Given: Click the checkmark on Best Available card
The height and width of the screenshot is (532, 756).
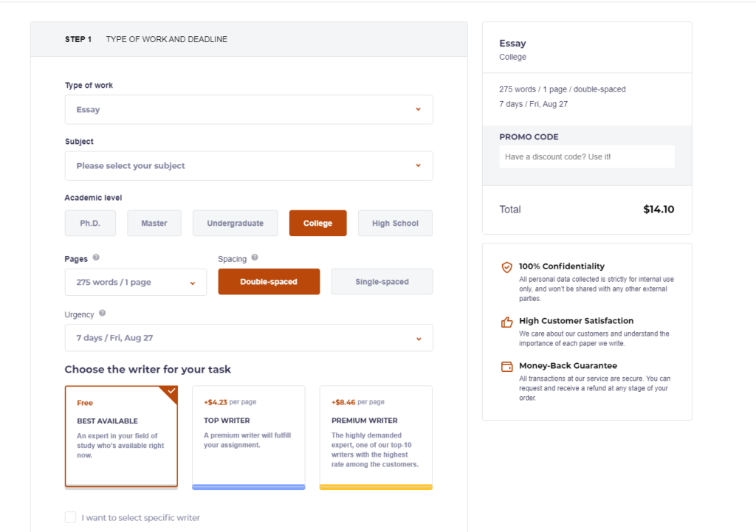Looking at the screenshot, I should coord(171,391).
